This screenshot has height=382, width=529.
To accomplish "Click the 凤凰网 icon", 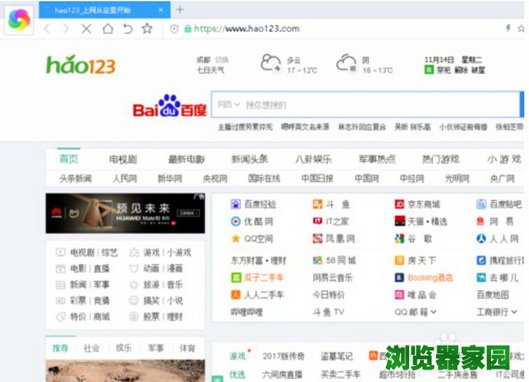I will pyautogui.click(x=317, y=239).
